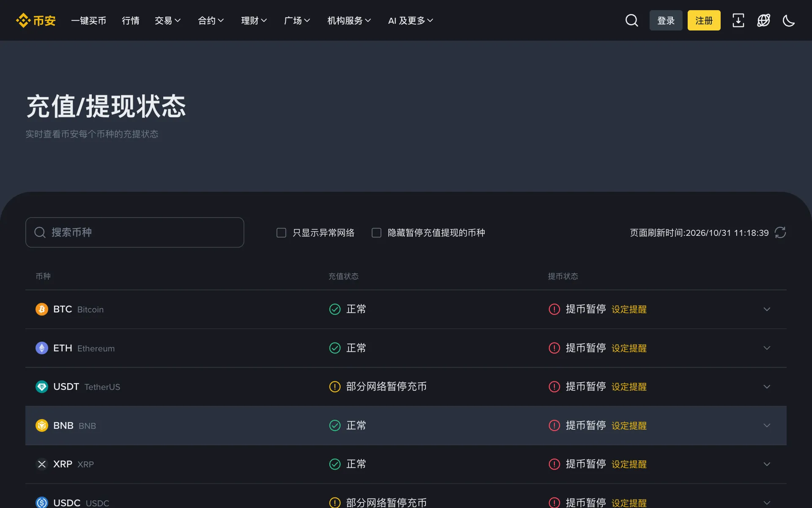Click USDT partial deposit warning icon

pyautogui.click(x=335, y=387)
